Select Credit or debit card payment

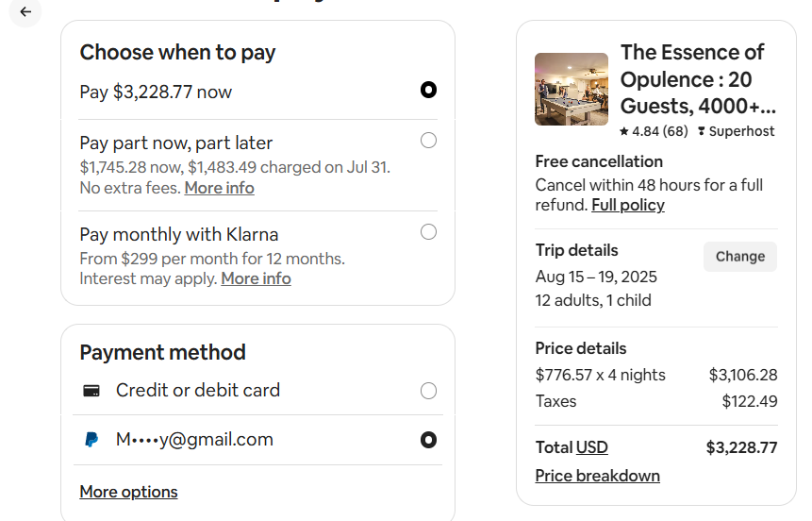[x=428, y=391]
